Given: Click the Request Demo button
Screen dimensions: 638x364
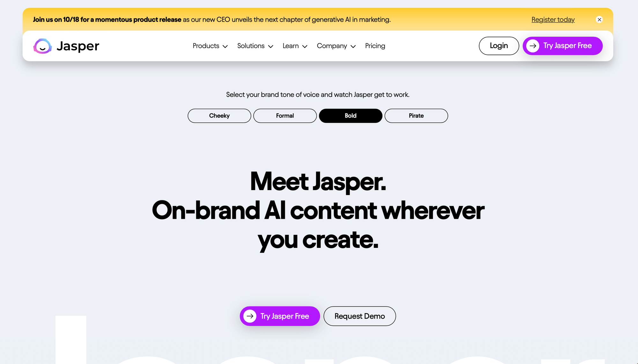Looking at the screenshot, I should pyautogui.click(x=359, y=316).
